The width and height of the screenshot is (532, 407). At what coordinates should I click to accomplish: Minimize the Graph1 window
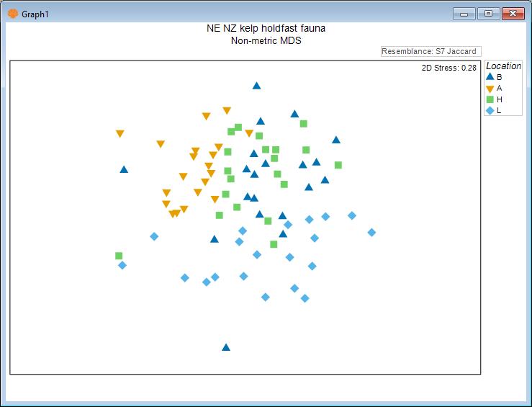coord(465,14)
